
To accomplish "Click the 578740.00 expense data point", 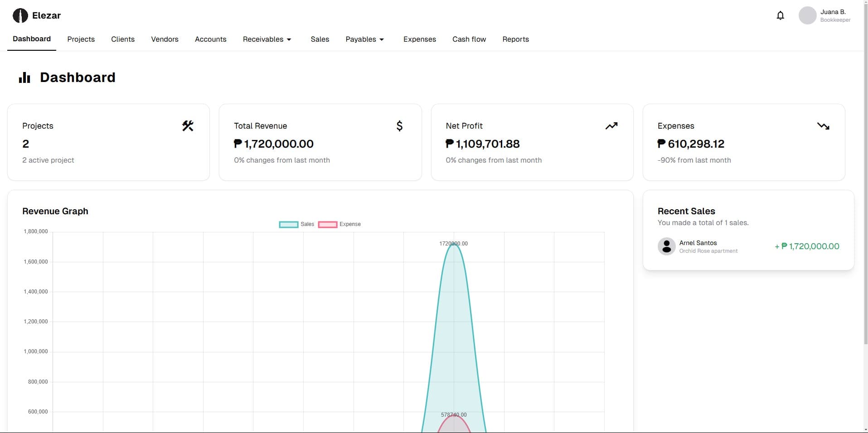I will (454, 415).
